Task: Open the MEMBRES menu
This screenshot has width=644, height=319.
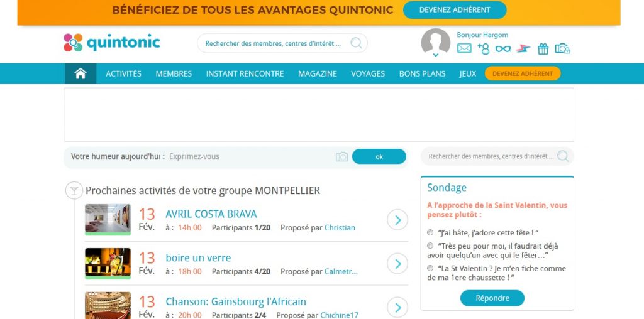Action: click(x=174, y=74)
